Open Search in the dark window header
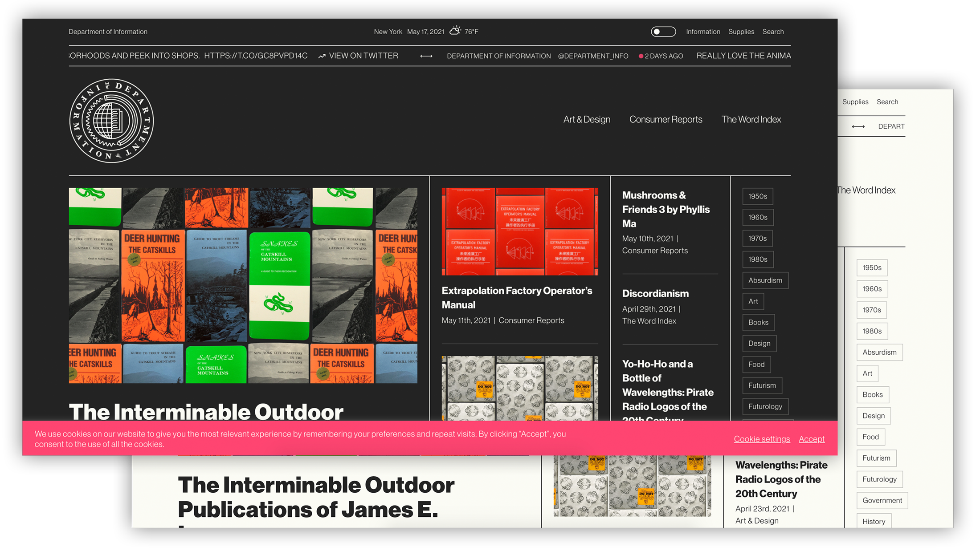 pyautogui.click(x=773, y=32)
